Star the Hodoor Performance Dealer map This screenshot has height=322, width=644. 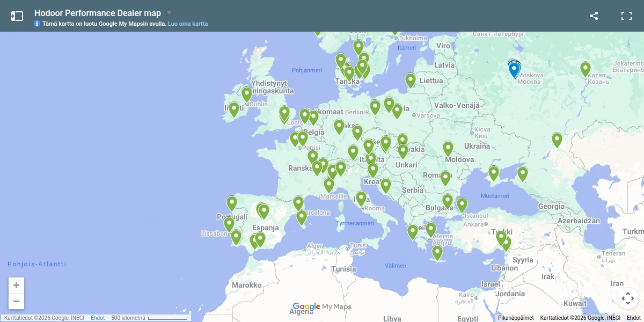click(x=169, y=12)
